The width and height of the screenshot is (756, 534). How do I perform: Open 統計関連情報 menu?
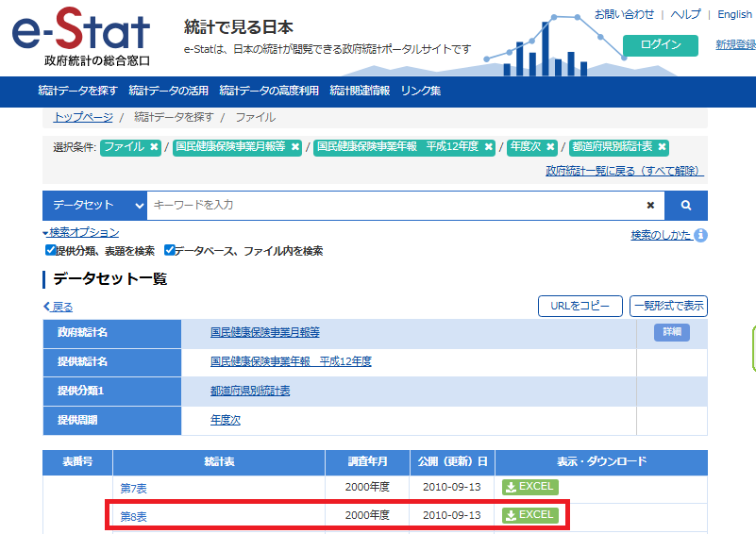[x=360, y=91]
